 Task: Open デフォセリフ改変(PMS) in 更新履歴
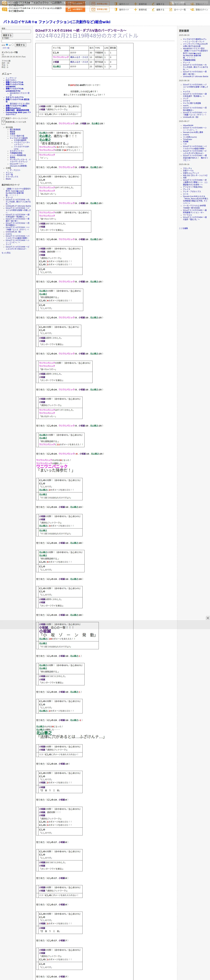pyautogui.click(x=193, y=187)
